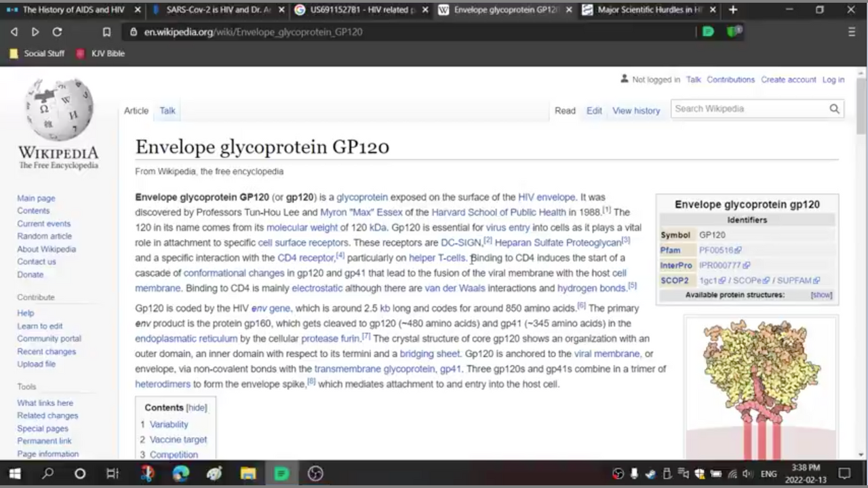
Task: Open File Explorer from the taskbar
Action: tap(248, 474)
